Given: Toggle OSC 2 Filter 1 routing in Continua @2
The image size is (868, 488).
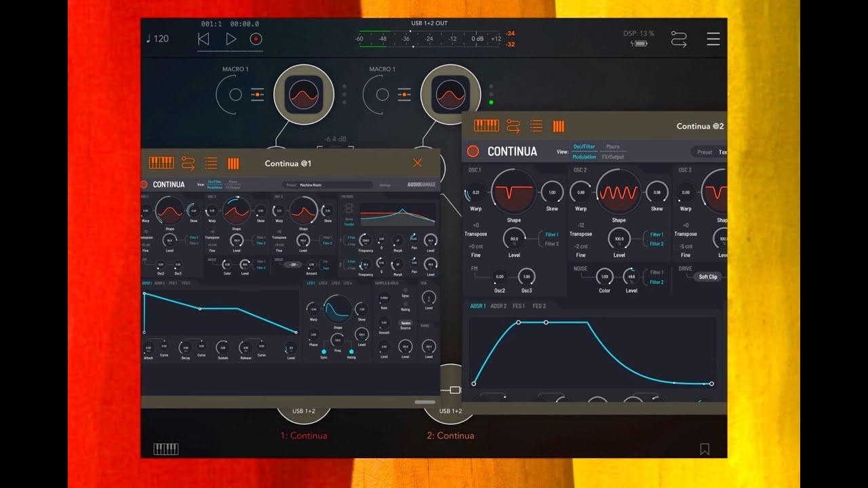Looking at the screenshot, I should (656, 235).
